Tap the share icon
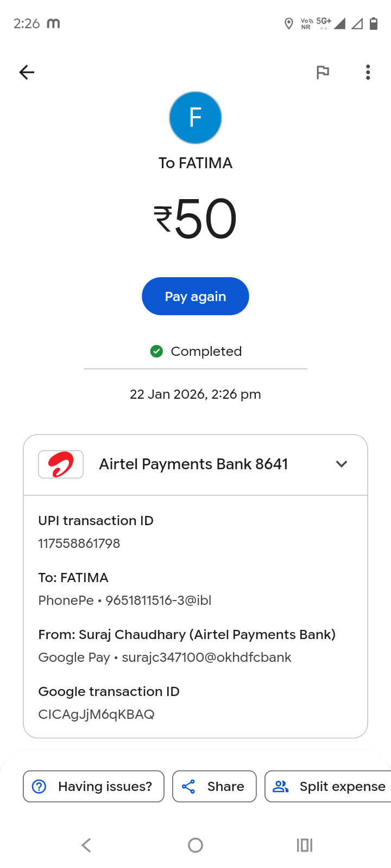This screenshot has height=868, width=391. (188, 787)
